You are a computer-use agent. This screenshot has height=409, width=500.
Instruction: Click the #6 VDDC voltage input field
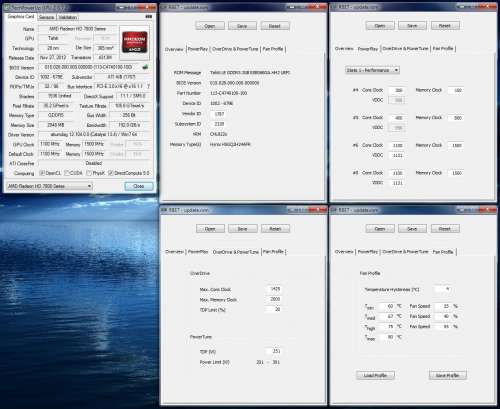pyautogui.click(x=397, y=155)
